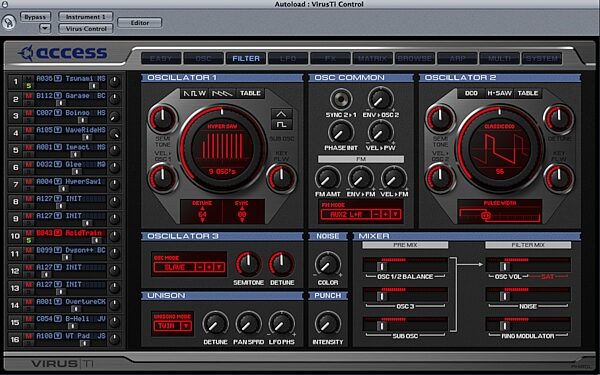
Task: Open preset dropdown for D032 Glee
Action: 57,164
